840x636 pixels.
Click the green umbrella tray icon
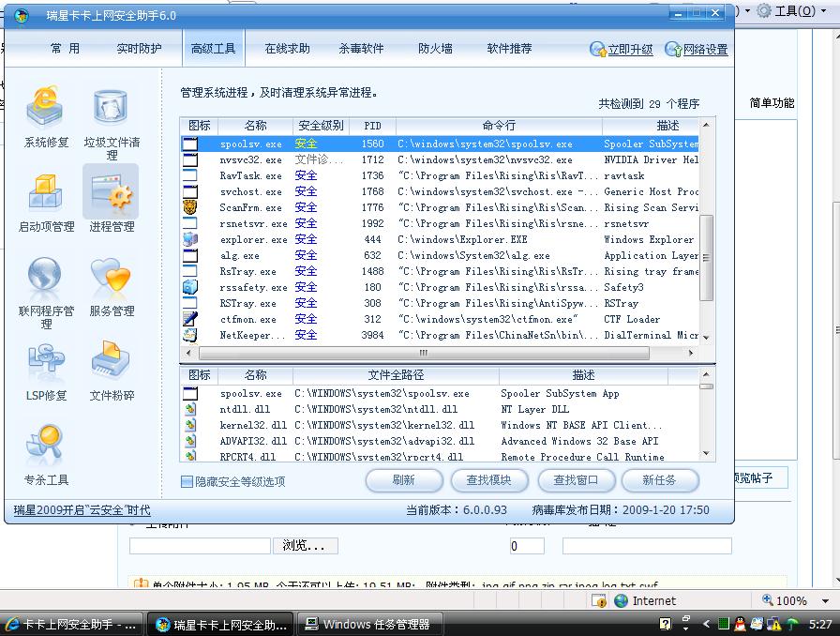792,624
